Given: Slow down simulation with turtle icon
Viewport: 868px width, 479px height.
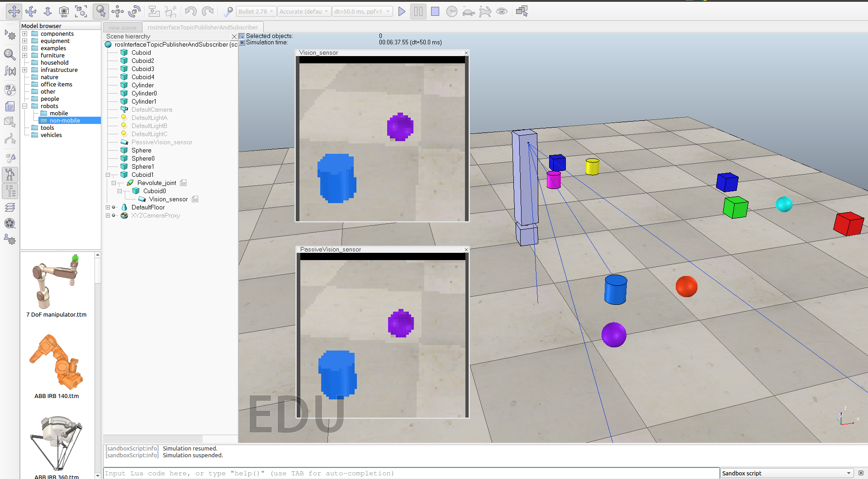Looking at the screenshot, I should pyautogui.click(x=468, y=11).
